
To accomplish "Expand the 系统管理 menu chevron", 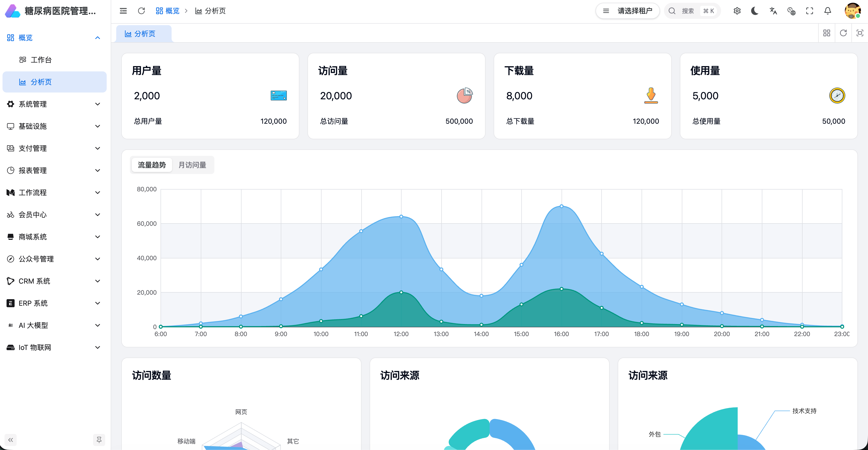I will pyautogui.click(x=98, y=104).
